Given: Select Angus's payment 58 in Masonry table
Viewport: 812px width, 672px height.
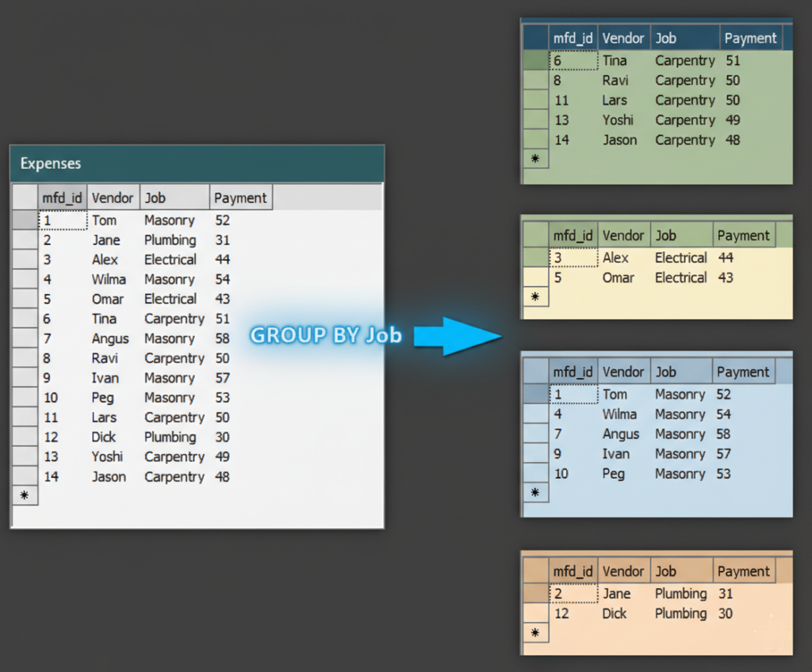Looking at the screenshot, I should click(x=723, y=433).
